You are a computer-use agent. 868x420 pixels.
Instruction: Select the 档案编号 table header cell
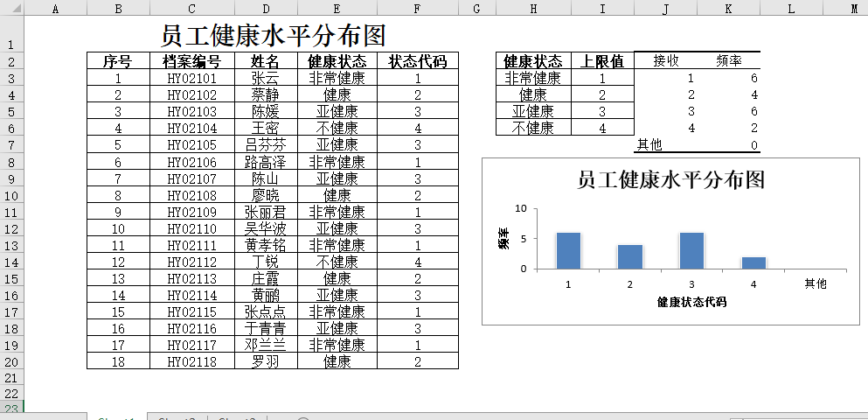(191, 61)
